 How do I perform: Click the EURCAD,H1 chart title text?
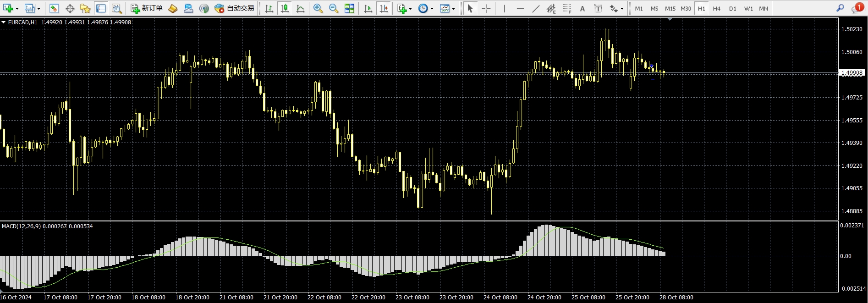[23, 22]
